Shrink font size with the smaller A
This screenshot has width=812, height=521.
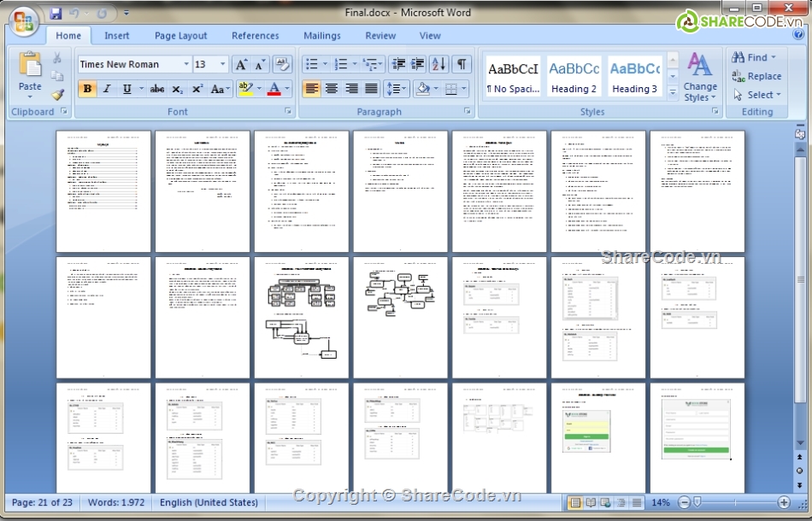click(x=260, y=64)
